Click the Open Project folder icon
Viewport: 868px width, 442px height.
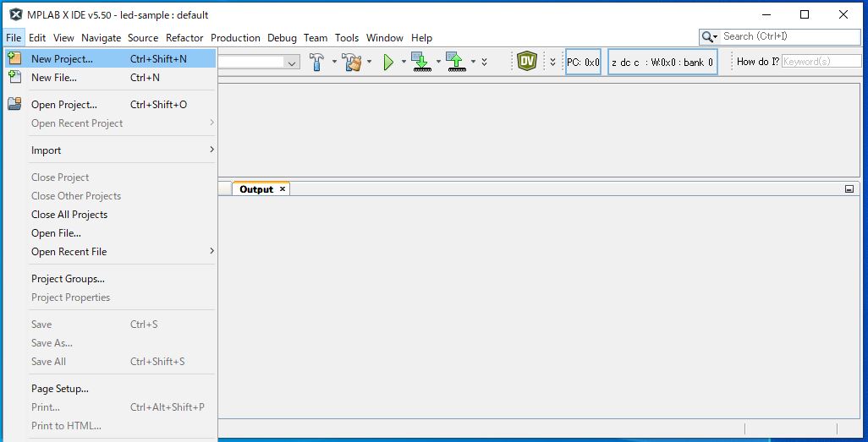[14, 103]
